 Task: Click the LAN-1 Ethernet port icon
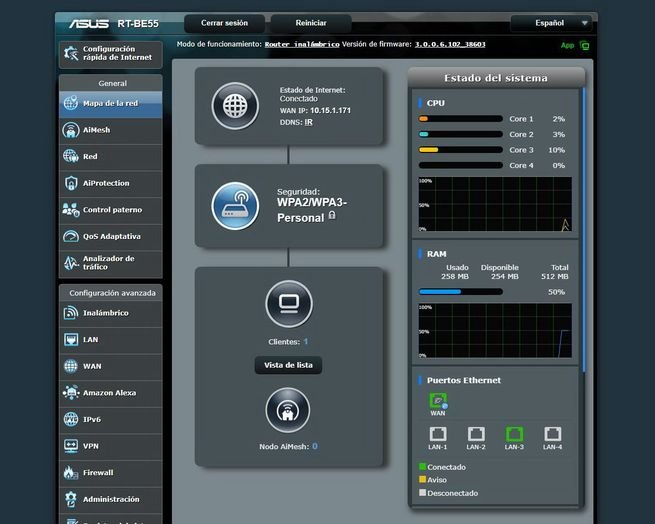tap(437, 434)
